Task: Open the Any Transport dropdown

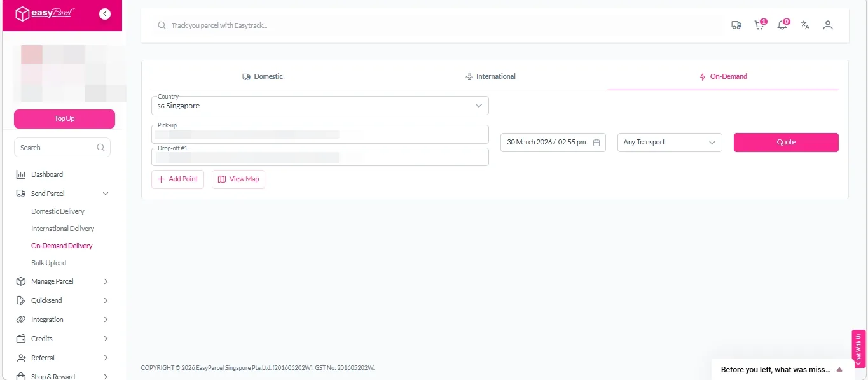Action: 669,143
